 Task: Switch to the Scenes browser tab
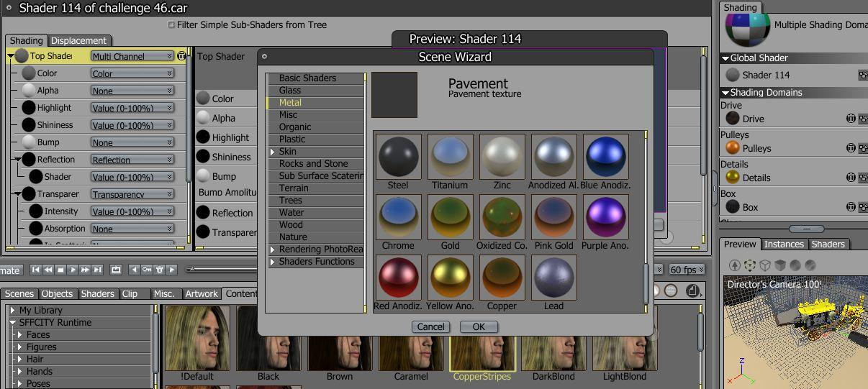tap(19, 293)
